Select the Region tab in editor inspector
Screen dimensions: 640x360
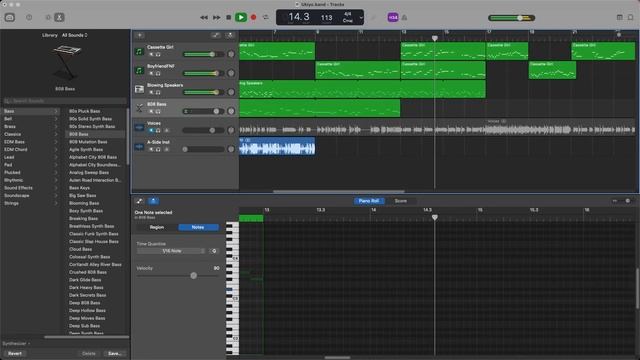157,227
